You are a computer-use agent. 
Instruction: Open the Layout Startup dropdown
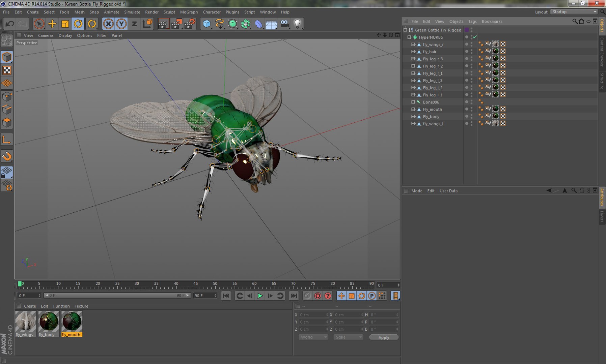(x=574, y=12)
